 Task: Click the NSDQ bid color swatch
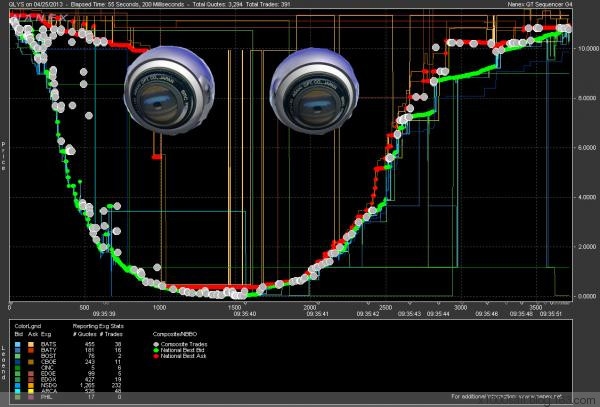click(x=18, y=386)
